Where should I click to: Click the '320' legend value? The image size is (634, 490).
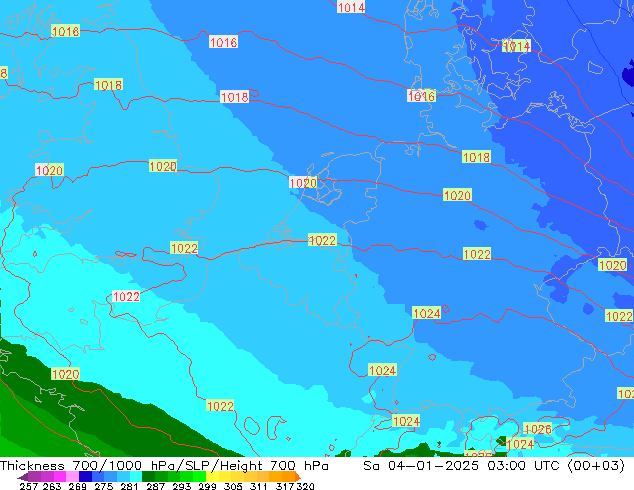pos(305,486)
